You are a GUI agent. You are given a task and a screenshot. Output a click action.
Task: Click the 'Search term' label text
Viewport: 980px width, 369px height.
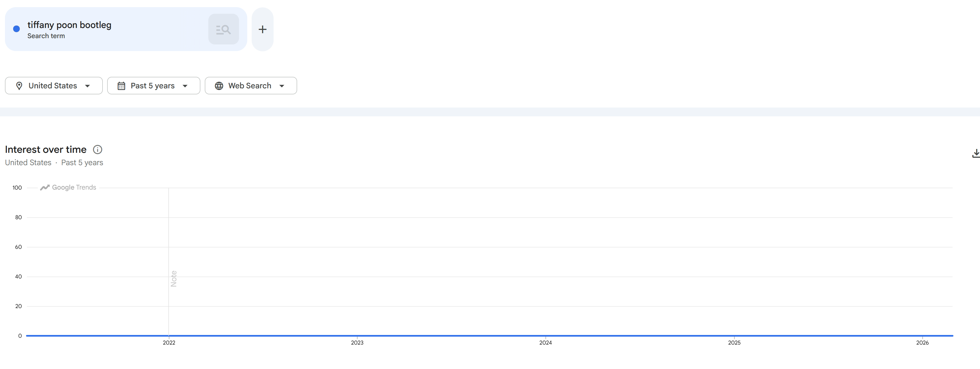coord(46,36)
